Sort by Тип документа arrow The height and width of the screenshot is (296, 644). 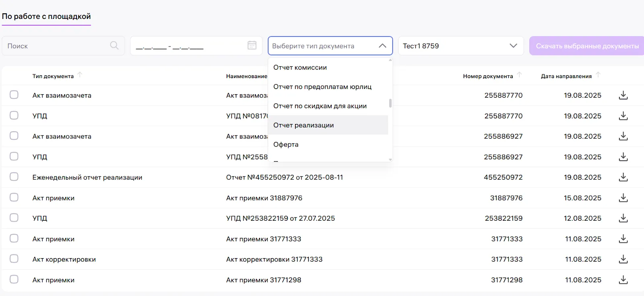(80, 75)
